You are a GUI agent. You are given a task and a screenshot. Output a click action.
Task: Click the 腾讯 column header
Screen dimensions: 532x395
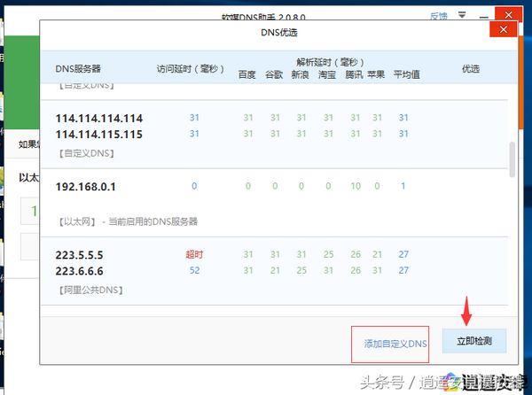(354, 74)
